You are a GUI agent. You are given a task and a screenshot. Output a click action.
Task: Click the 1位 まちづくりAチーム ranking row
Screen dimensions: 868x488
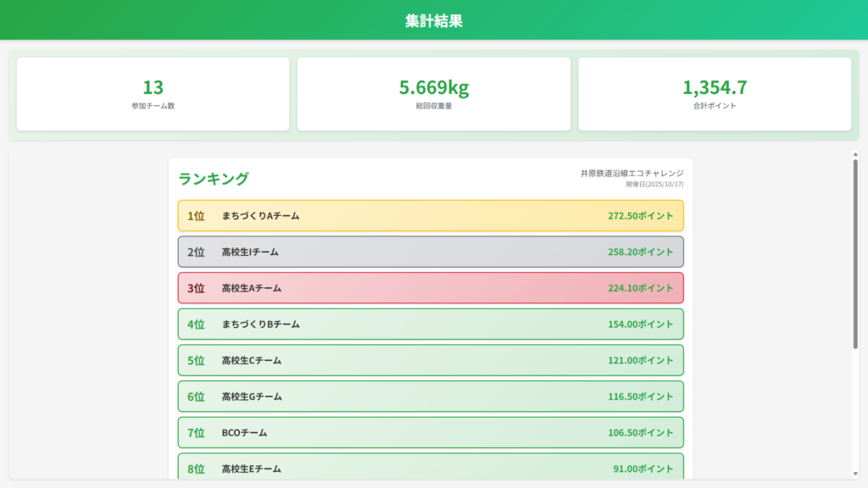[430, 216]
